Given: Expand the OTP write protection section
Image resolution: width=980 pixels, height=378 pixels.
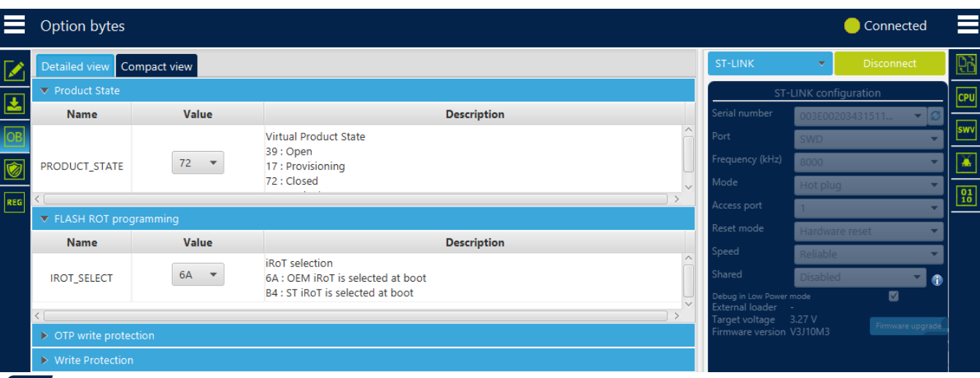Looking at the screenshot, I should [x=363, y=336].
